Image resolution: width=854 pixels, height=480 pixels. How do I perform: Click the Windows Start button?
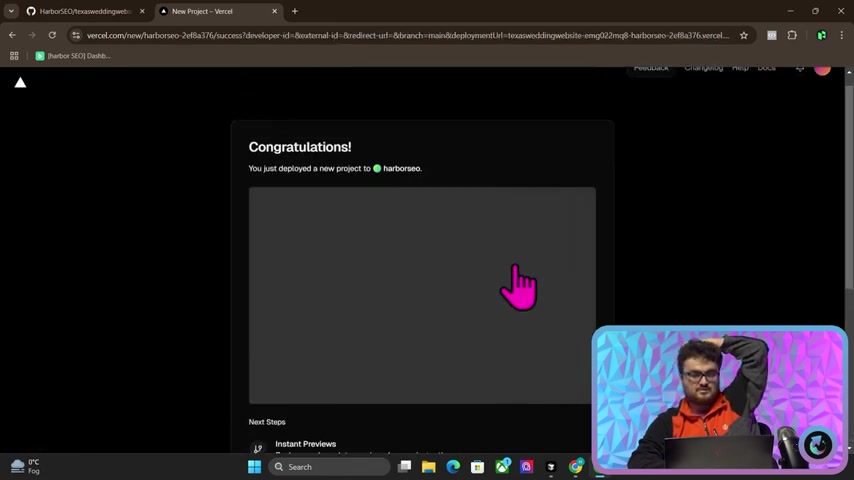(x=254, y=467)
